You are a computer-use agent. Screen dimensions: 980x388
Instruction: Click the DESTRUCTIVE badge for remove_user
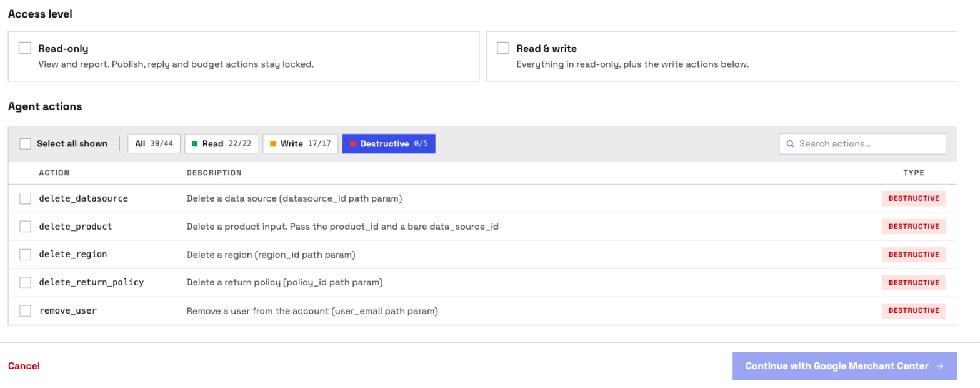point(914,310)
